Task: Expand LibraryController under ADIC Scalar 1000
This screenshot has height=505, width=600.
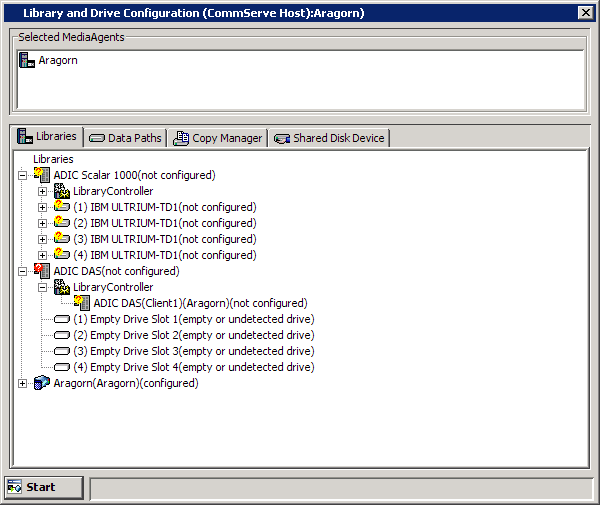Action: point(42,191)
